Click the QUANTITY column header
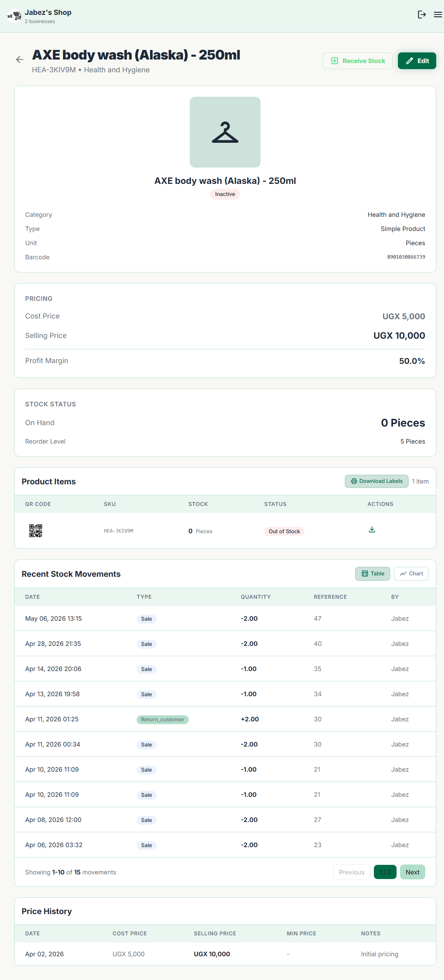444x980 pixels. coord(256,597)
